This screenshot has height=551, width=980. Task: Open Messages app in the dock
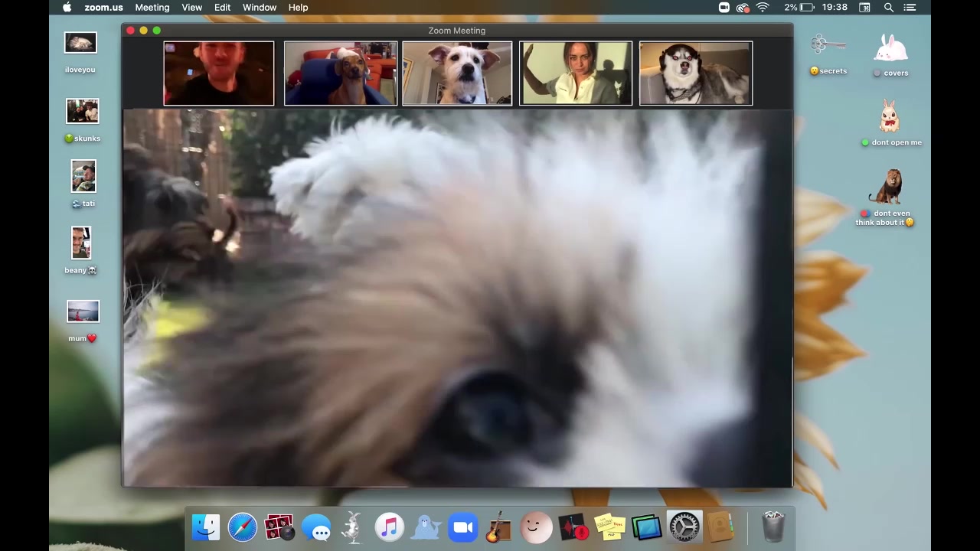click(316, 528)
